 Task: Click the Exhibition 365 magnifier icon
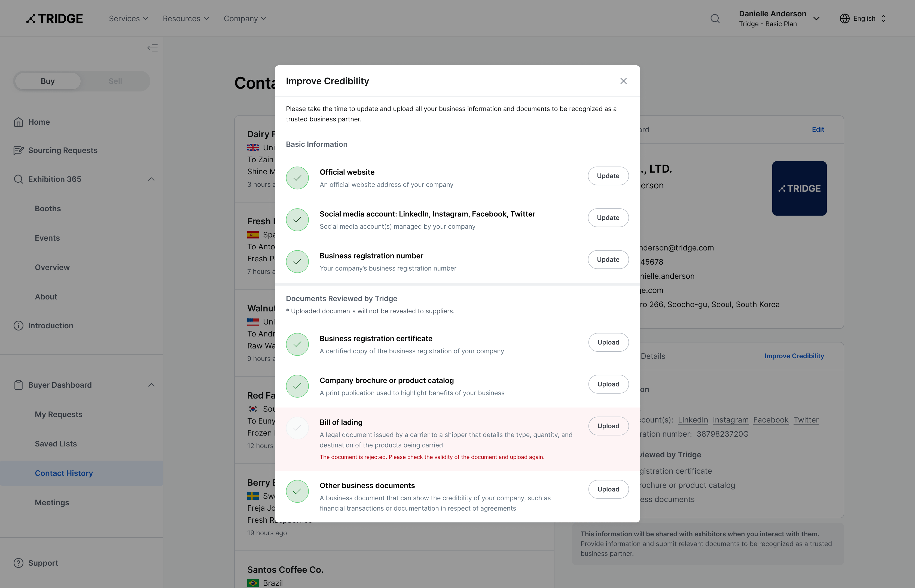tap(18, 179)
